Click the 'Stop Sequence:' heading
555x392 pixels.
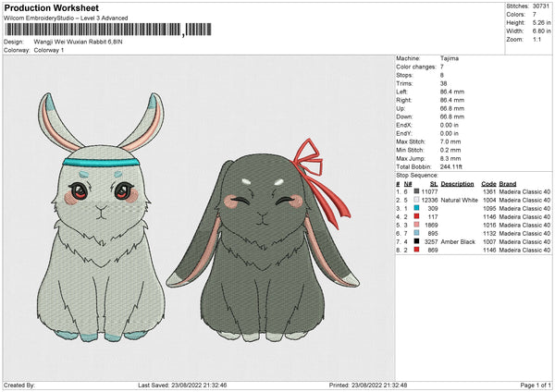417,176
